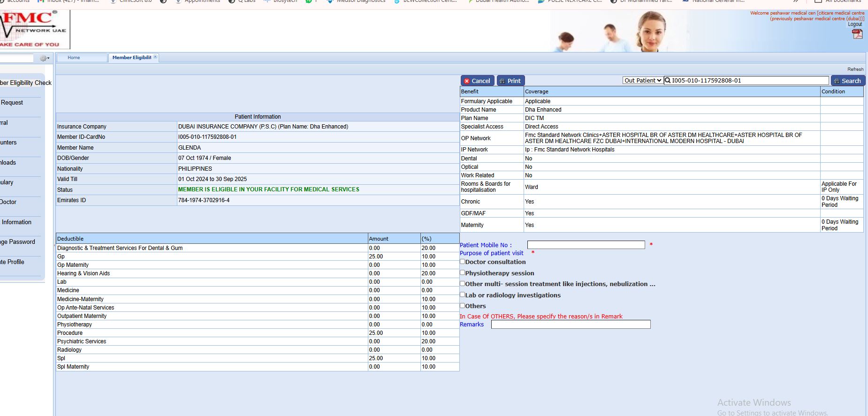Click the magnifier icon in member ID field
The width and height of the screenshot is (868, 416).
tap(668, 81)
